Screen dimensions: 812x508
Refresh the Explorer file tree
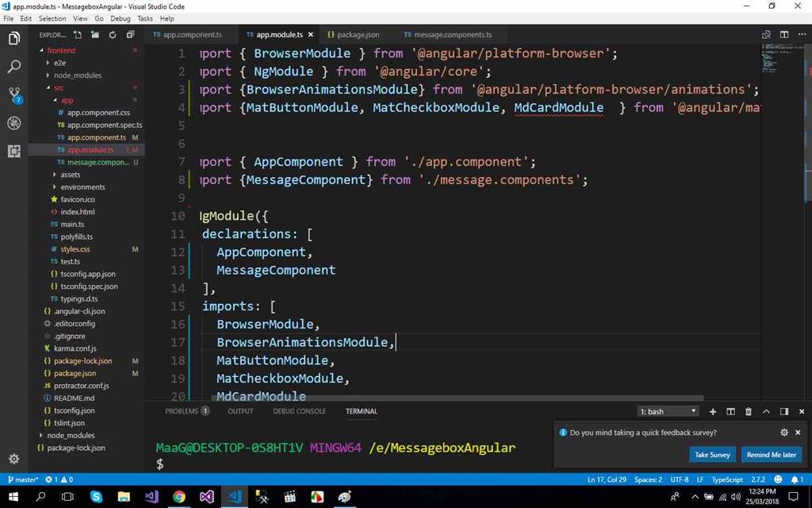tap(113, 35)
